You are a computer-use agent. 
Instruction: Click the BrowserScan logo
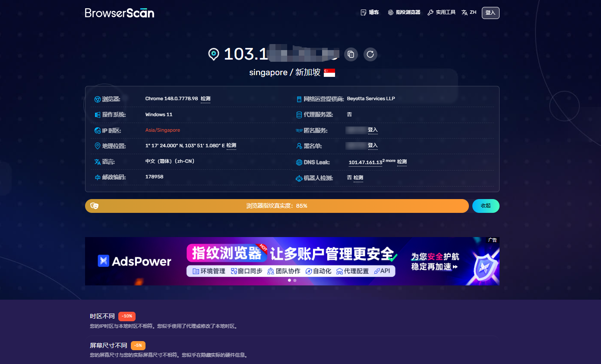click(x=120, y=13)
